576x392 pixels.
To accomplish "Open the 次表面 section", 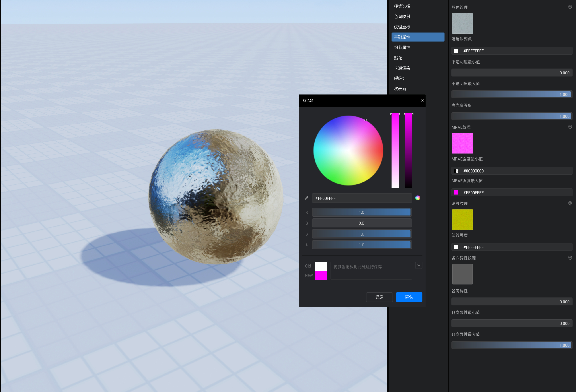I will [418, 89].
